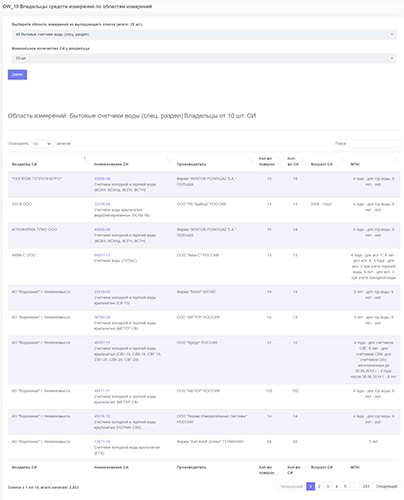Sort by Кол-во СИ column sort arrows
This screenshot has width=404, height=500.
point(303,160)
